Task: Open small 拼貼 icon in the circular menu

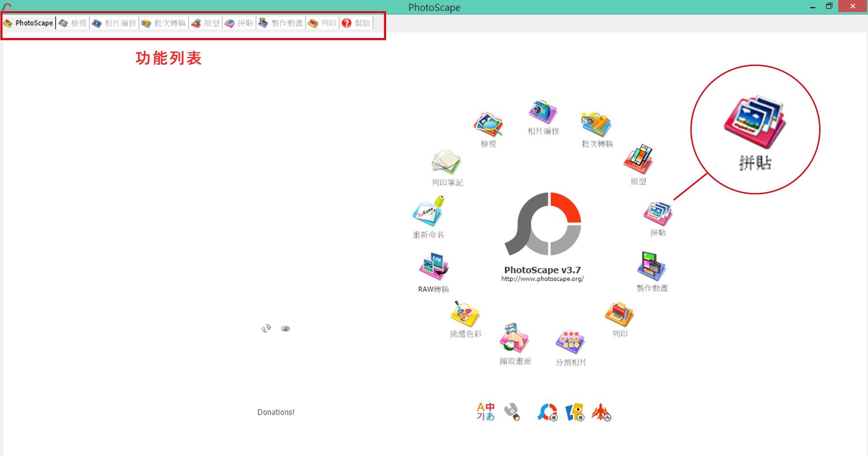Action: [658, 214]
